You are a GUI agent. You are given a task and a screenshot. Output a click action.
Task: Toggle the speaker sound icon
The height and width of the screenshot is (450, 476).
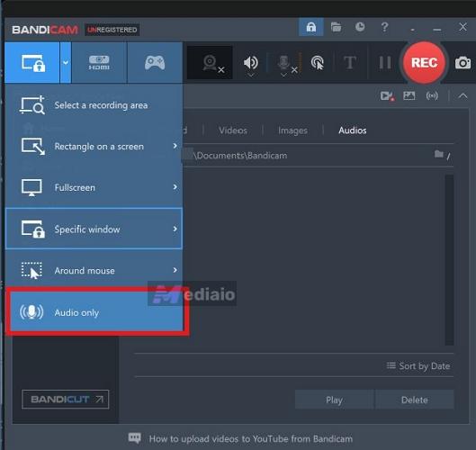pyautogui.click(x=251, y=63)
